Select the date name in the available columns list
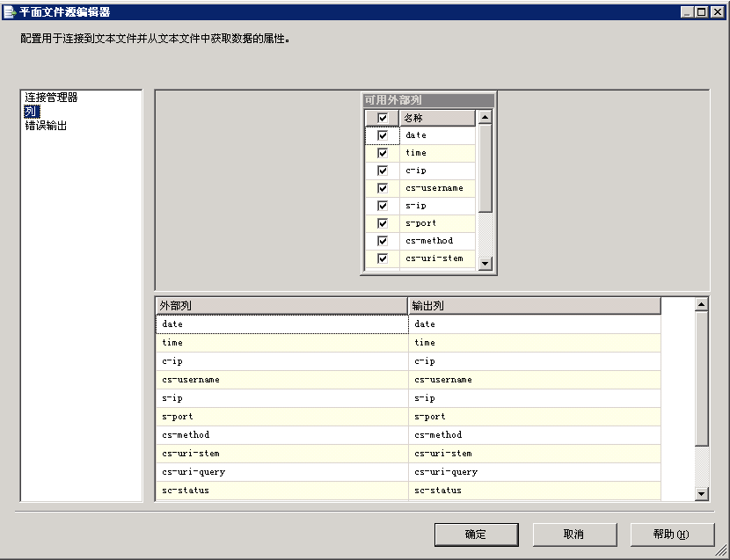 [437, 135]
